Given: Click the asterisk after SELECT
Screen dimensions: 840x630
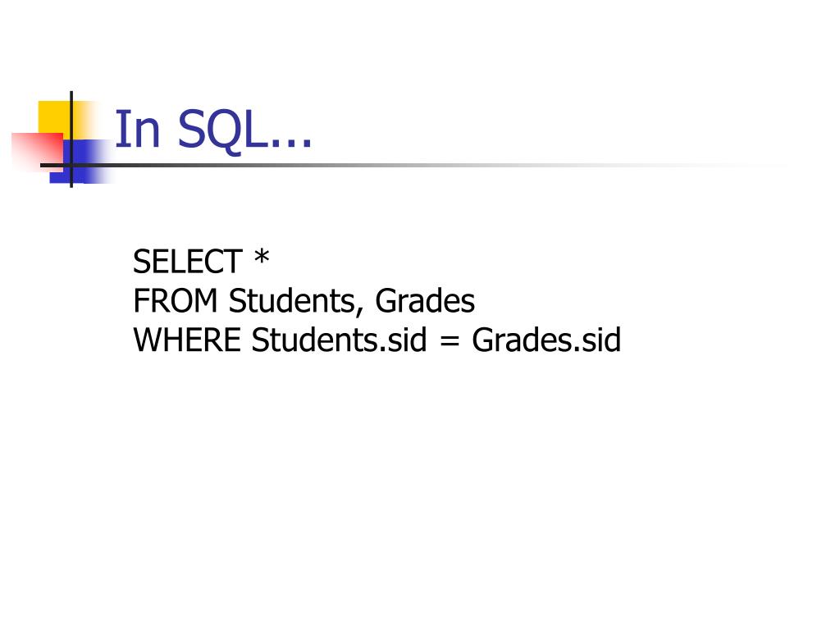Looking at the screenshot, I should pos(262,257).
